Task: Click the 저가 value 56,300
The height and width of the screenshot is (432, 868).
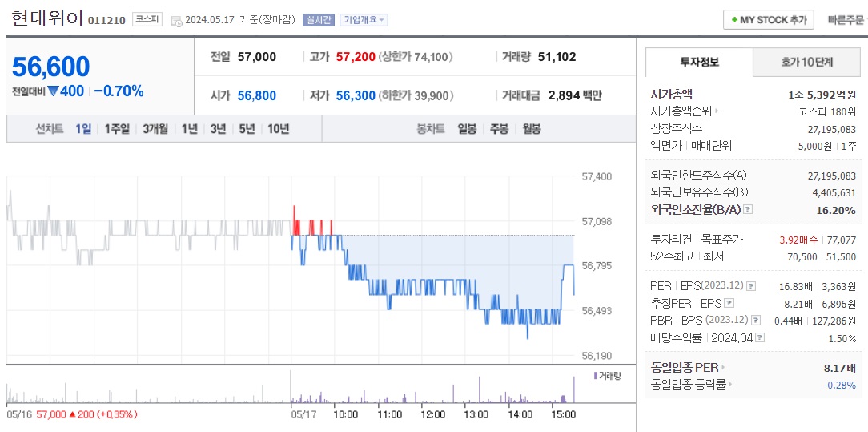Action: [x=356, y=95]
